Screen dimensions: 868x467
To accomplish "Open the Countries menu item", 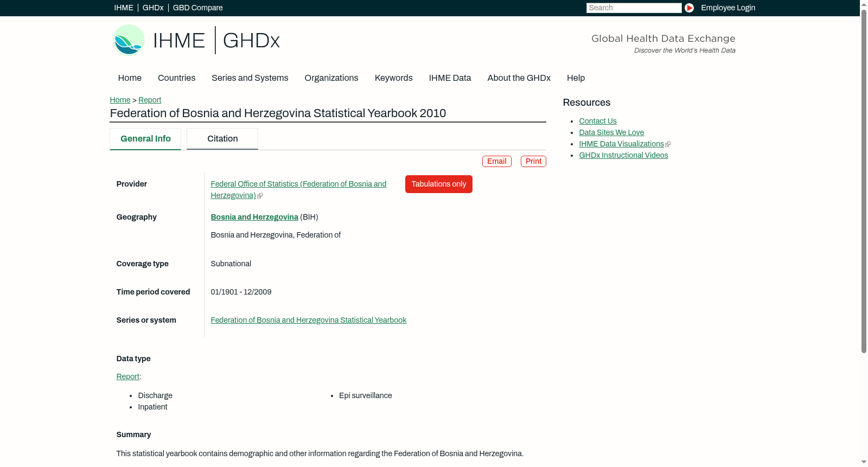I will pos(176,78).
